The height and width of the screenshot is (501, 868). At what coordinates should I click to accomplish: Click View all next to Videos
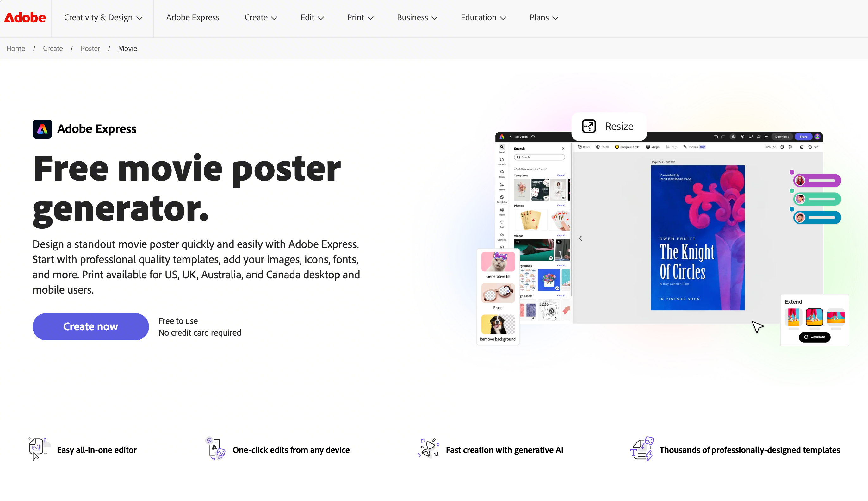coord(561,235)
